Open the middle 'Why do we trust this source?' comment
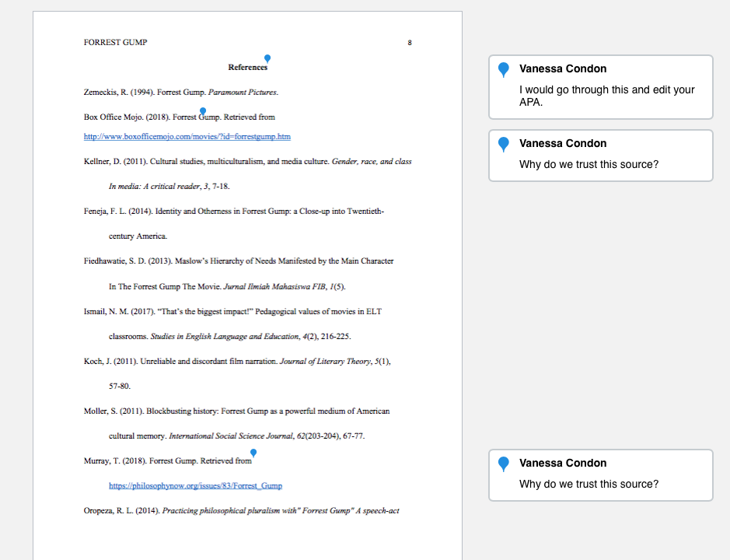 coord(601,156)
